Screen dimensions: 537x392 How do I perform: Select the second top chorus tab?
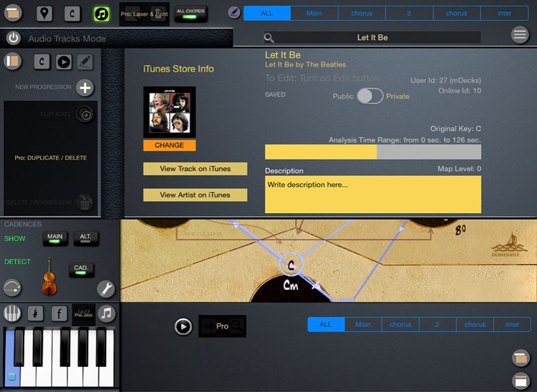pyautogui.click(x=457, y=14)
